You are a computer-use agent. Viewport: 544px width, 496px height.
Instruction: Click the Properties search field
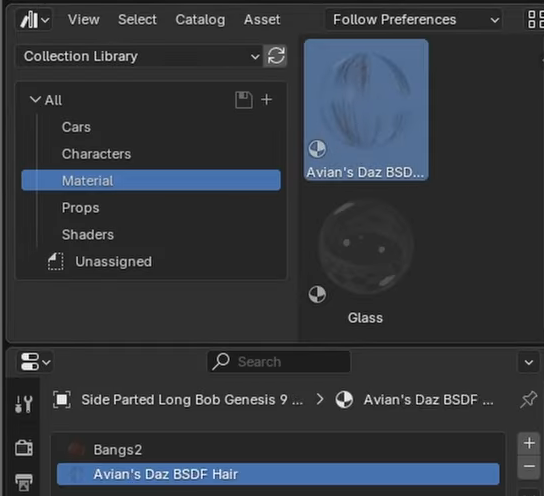coord(279,362)
